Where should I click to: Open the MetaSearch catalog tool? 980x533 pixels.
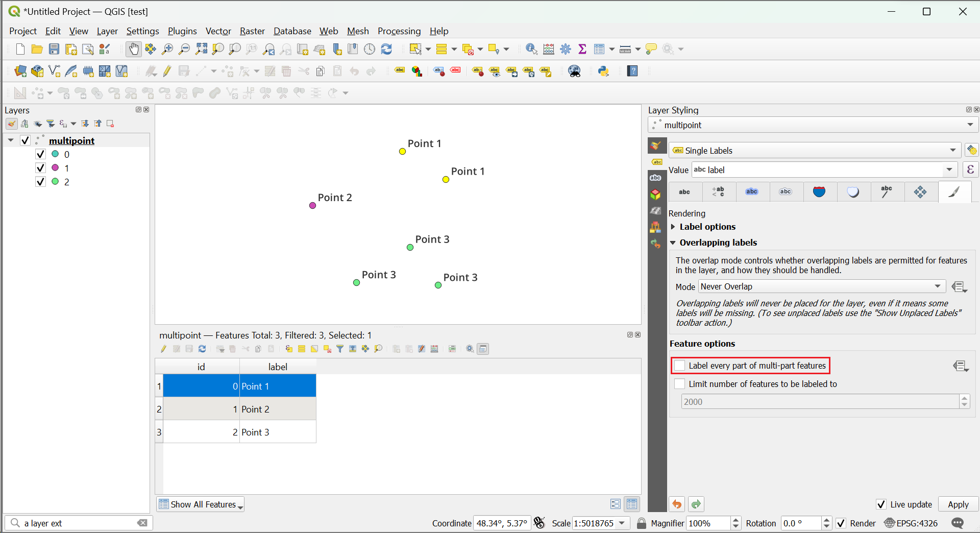[574, 71]
